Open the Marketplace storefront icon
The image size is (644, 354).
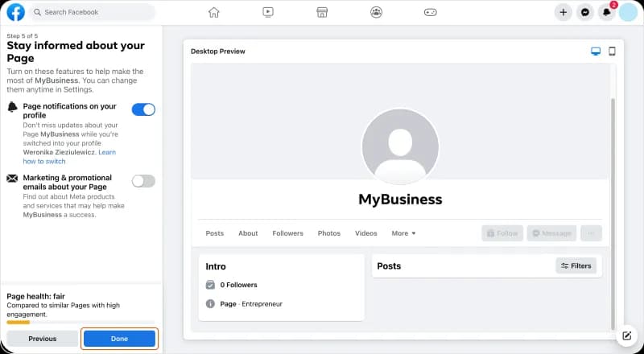[322, 12]
